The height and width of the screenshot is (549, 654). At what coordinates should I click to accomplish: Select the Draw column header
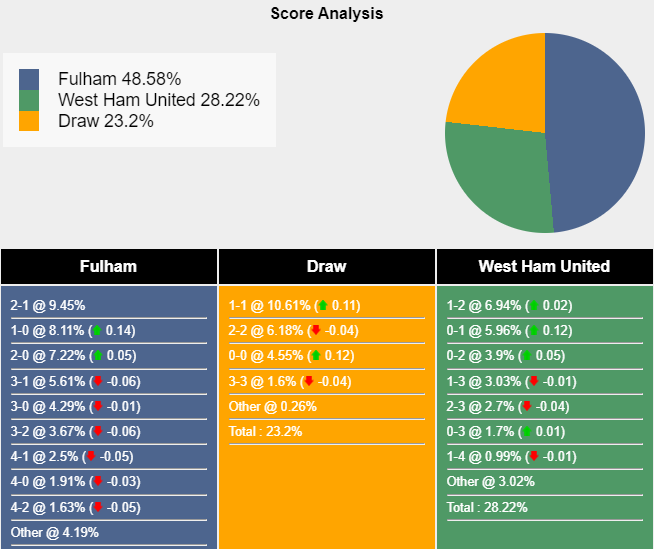(x=327, y=267)
